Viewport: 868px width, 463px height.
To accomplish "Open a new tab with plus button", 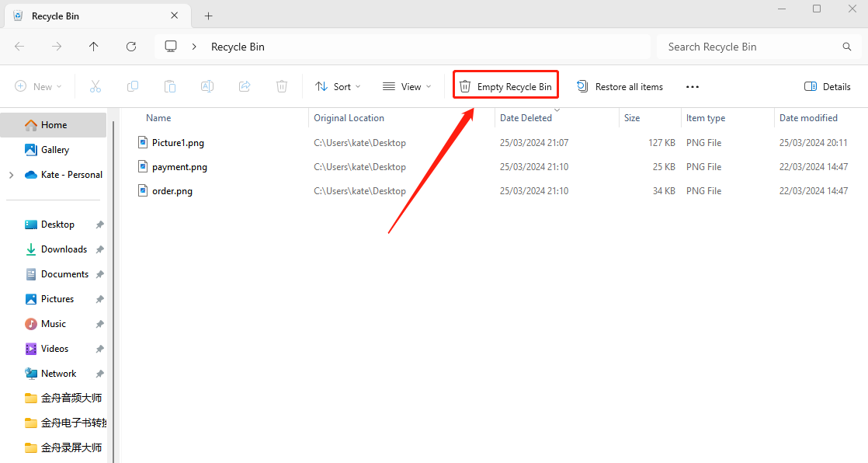I will pyautogui.click(x=208, y=16).
